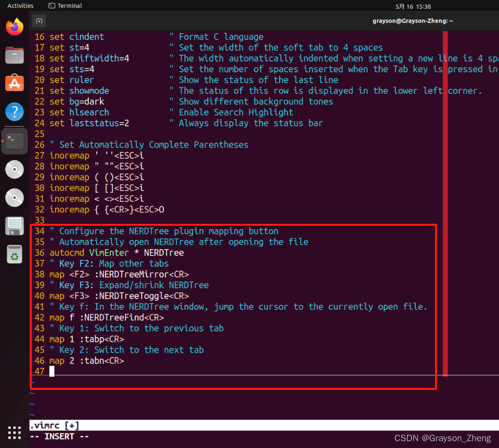Click the inoremap ( ()<ESC>i line

97,178
